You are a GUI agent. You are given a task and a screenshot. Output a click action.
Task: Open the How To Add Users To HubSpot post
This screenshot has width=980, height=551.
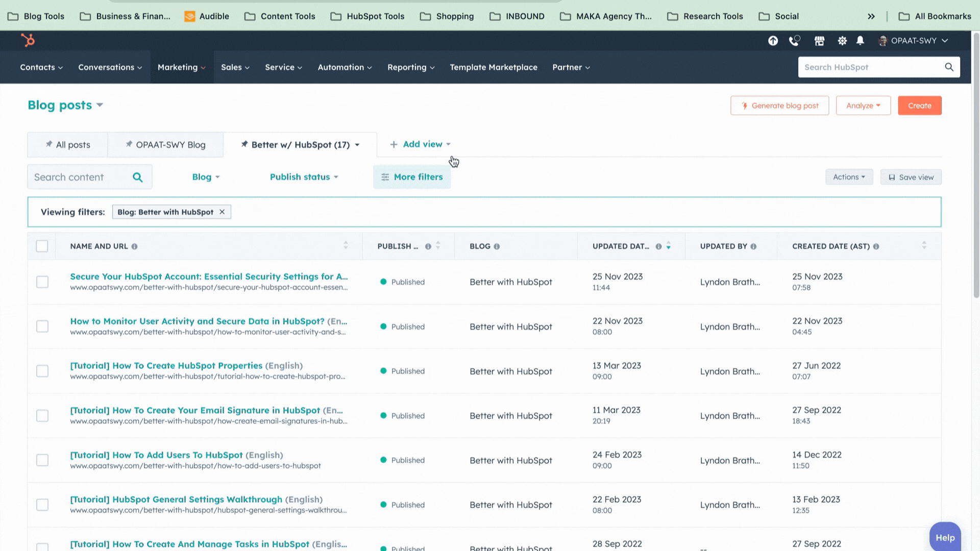click(x=156, y=455)
